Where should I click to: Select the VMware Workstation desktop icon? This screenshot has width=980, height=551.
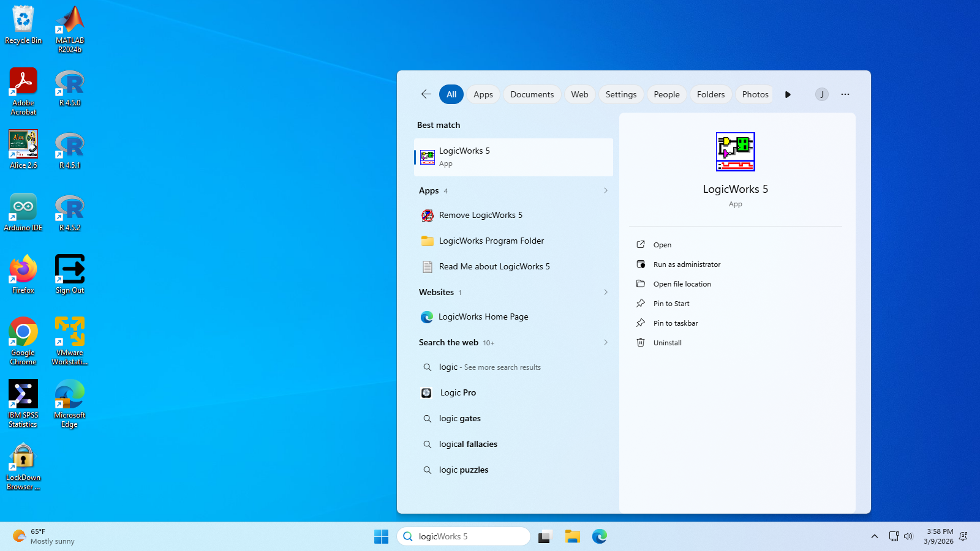pos(70,342)
